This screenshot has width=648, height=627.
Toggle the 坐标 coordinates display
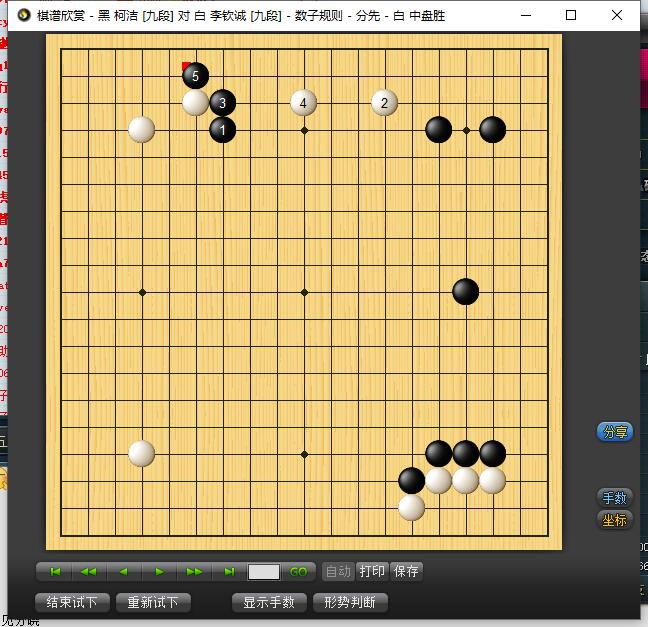point(615,520)
